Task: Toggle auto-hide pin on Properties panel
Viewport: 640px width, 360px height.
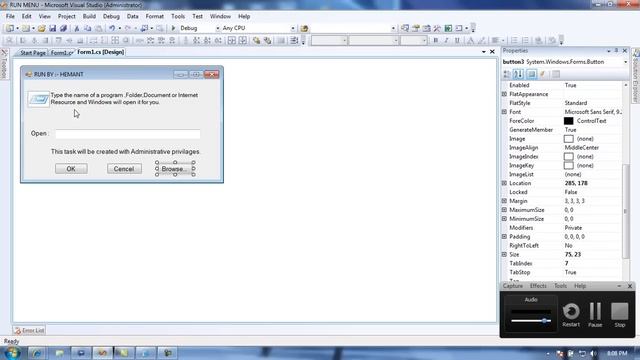Action: pos(616,51)
